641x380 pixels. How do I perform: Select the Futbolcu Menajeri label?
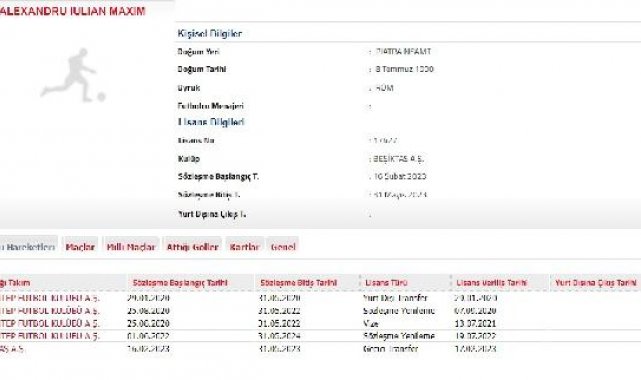pos(211,106)
